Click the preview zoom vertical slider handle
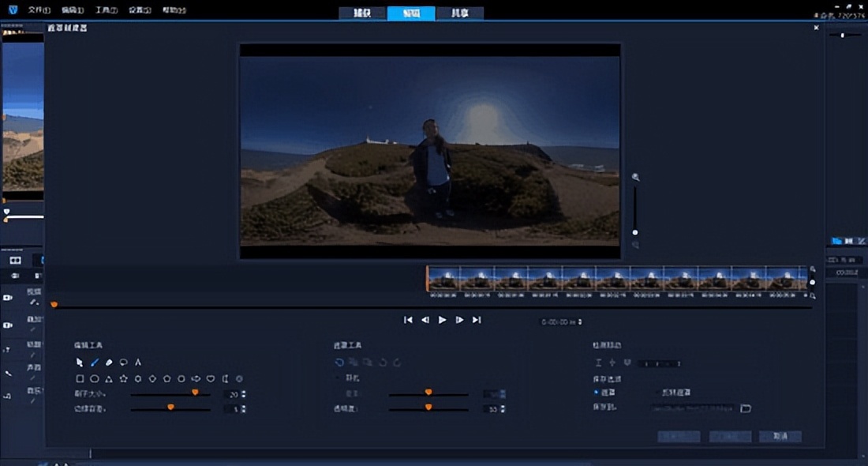The image size is (868, 466). click(635, 233)
